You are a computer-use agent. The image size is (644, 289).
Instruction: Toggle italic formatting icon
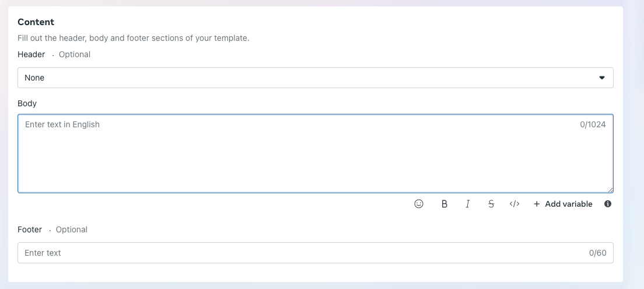(468, 204)
